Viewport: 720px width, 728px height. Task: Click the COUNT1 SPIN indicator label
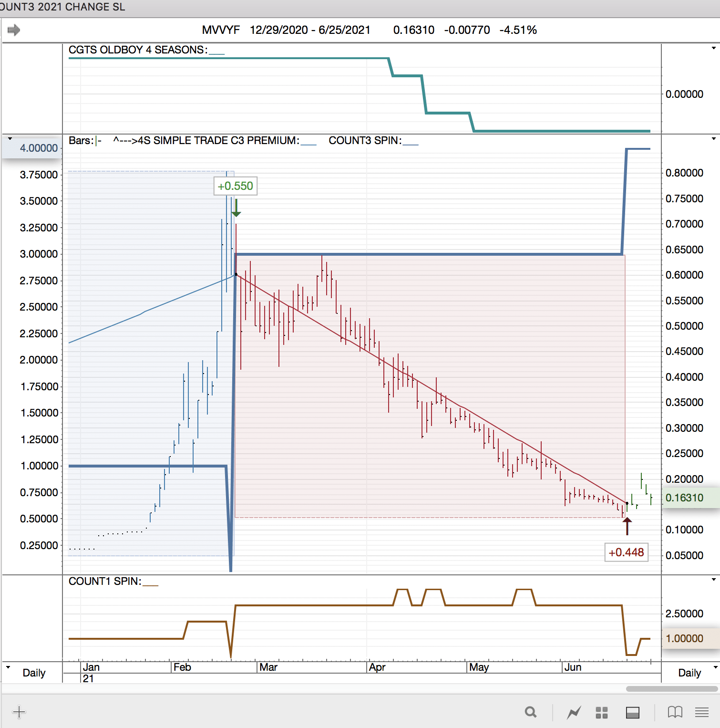pyautogui.click(x=105, y=582)
